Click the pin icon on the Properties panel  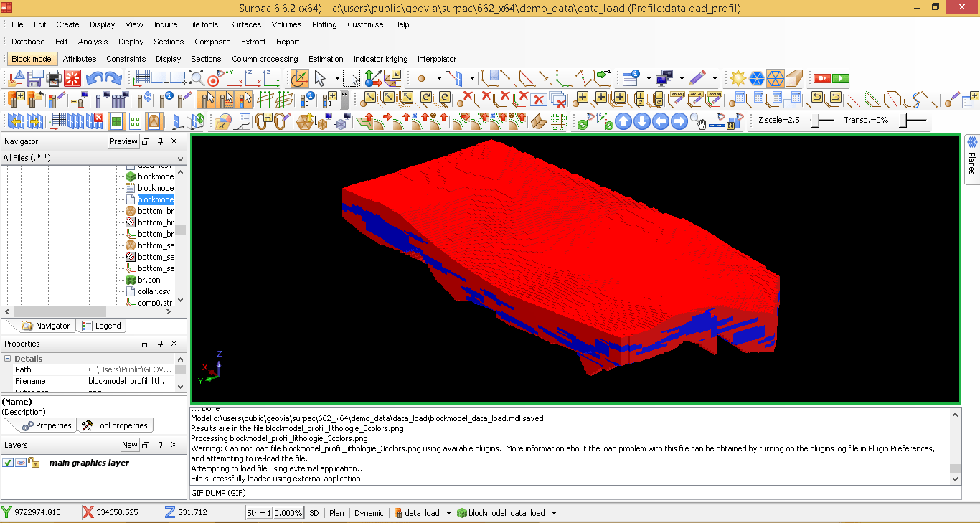pyautogui.click(x=160, y=344)
